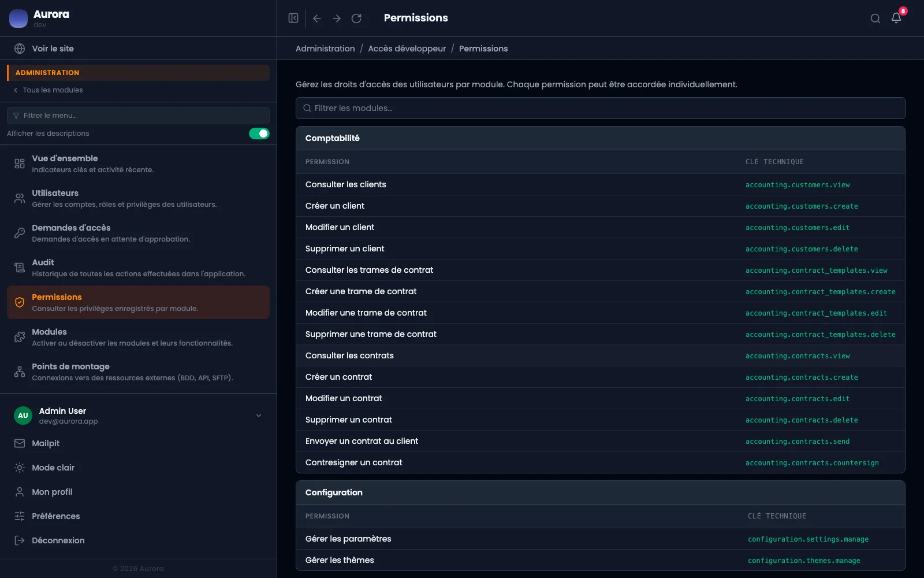The width and height of the screenshot is (924, 578).
Task: Open Points de montage menu item
Action: point(138,372)
